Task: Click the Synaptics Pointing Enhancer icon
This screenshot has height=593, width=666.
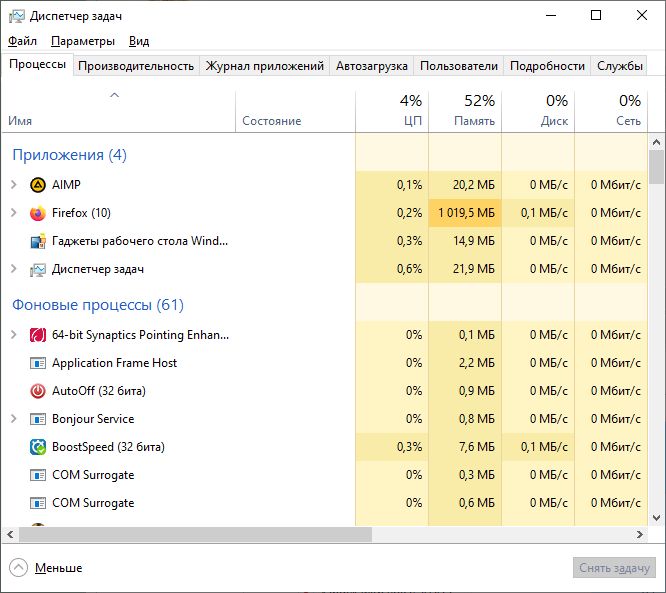Action: tap(38, 335)
